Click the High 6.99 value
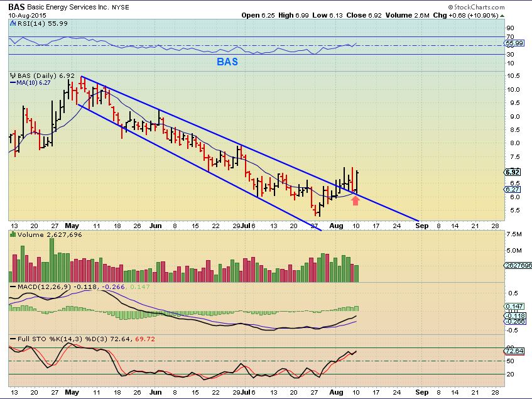Viewport: 532px width, 399px height. (293, 15)
